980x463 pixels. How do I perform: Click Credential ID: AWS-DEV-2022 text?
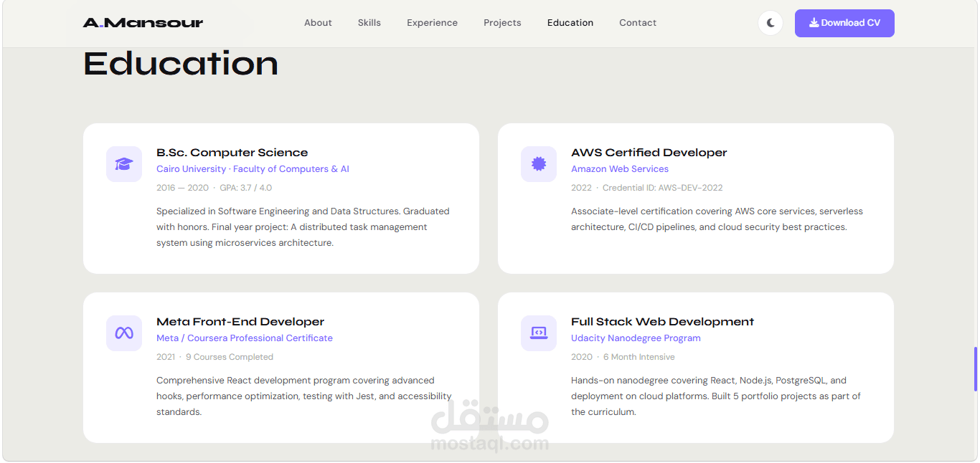point(663,188)
